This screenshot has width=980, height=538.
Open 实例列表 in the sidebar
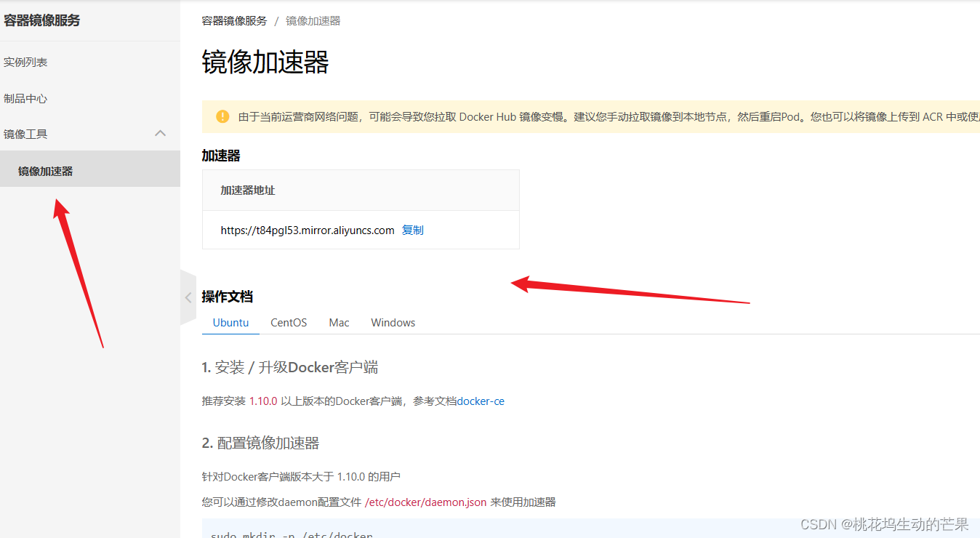[x=25, y=63]
